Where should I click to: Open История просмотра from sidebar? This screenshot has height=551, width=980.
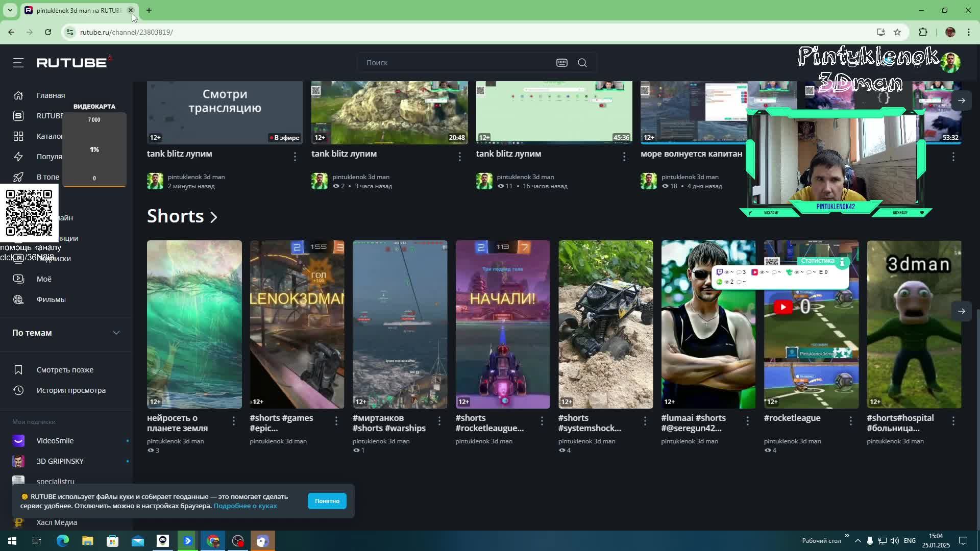pyautogui.click(x=71, y=390)
